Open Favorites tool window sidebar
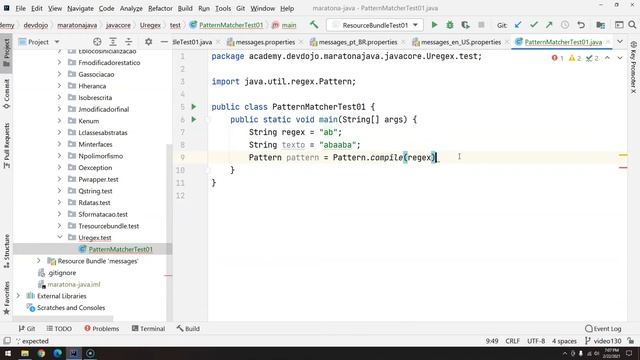The width and height of the screenshot is (640, 360). tap(7, 298)
